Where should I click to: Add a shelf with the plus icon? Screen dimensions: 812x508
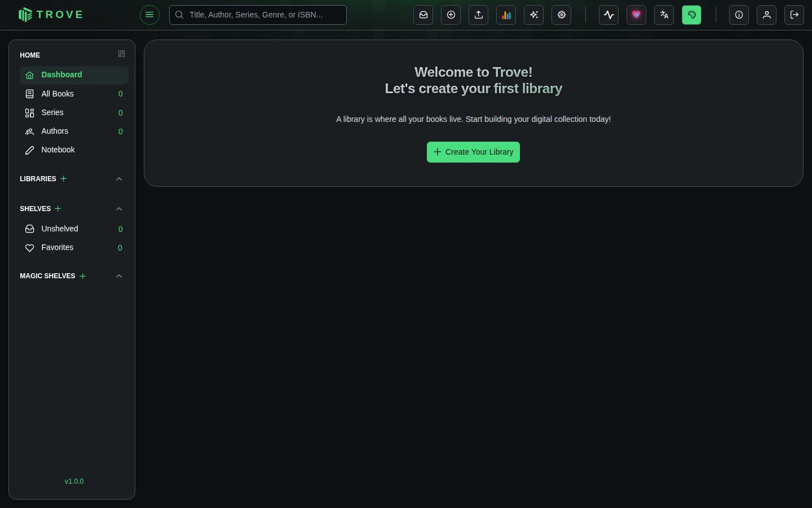[x=58, y=208]
